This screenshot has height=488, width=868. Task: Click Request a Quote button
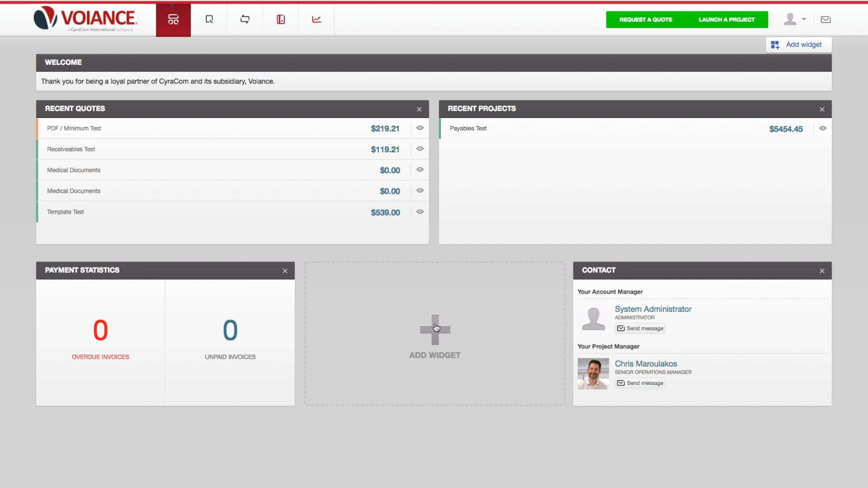tap(646, 19)
